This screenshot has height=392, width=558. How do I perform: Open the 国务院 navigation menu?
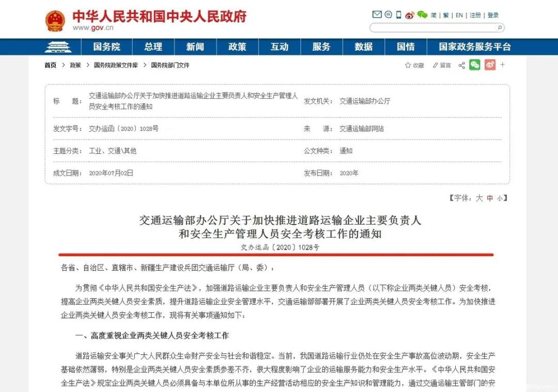tap(106, 47)
